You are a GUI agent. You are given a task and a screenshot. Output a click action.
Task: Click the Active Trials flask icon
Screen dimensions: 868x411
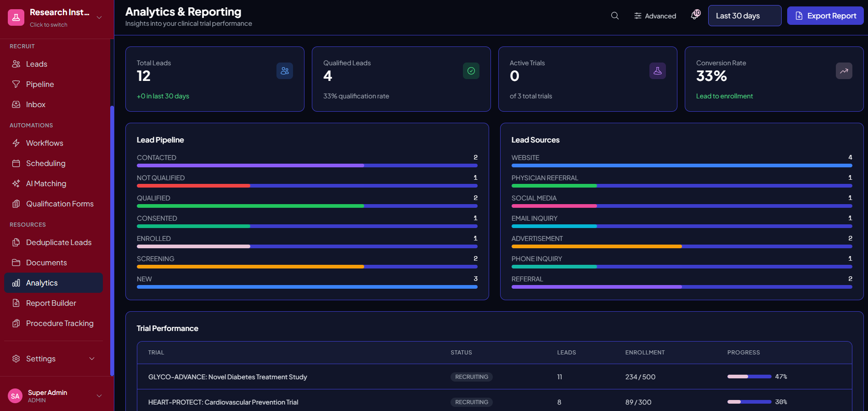point(658,71)
